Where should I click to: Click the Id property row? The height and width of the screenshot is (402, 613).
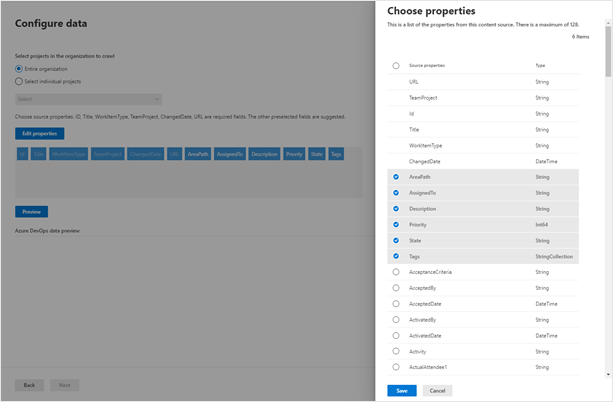(483, 114)
